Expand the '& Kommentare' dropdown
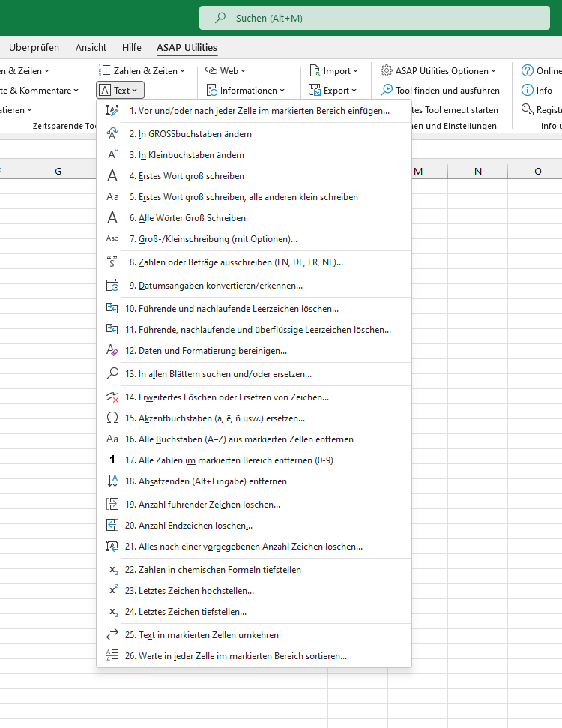Image resolution: width=562 pixels, height=728 pixels. (39, 91)
